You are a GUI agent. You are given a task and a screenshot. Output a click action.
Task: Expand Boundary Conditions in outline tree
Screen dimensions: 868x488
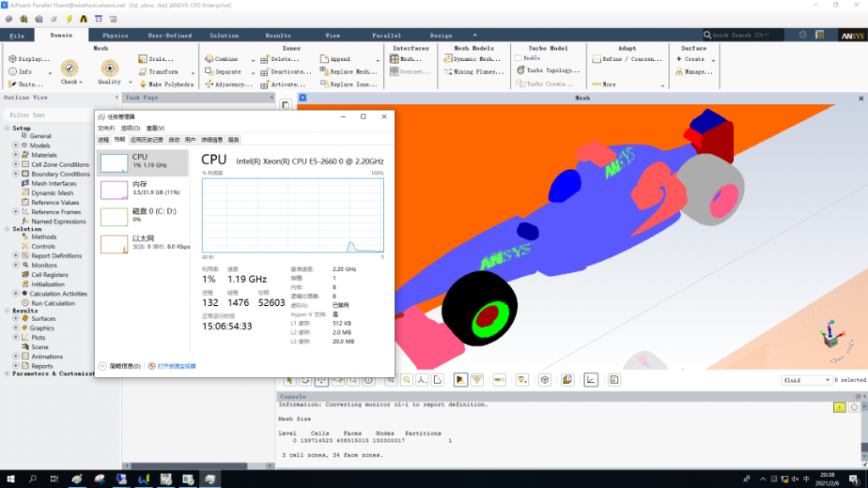click(15, 174)
